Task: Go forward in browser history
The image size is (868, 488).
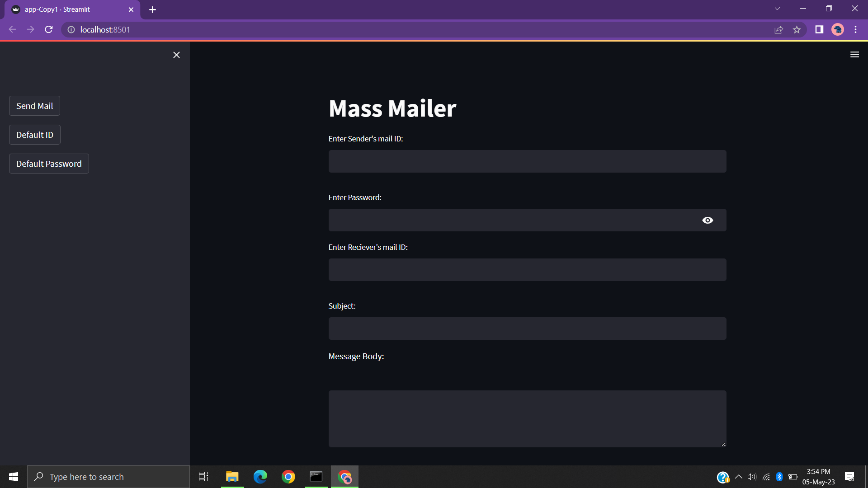Action: coord(30,29)
